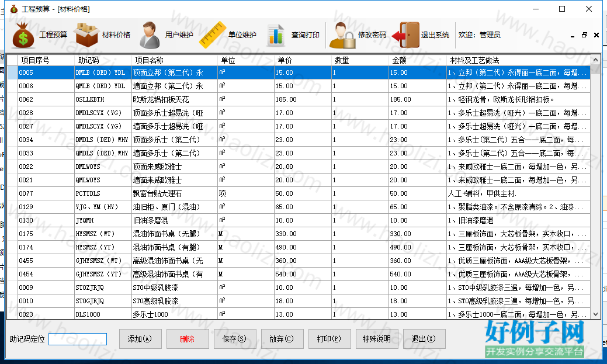Click scrollbar up arrow of table
This screenshot has height=364, width=607.
point(595,60)
